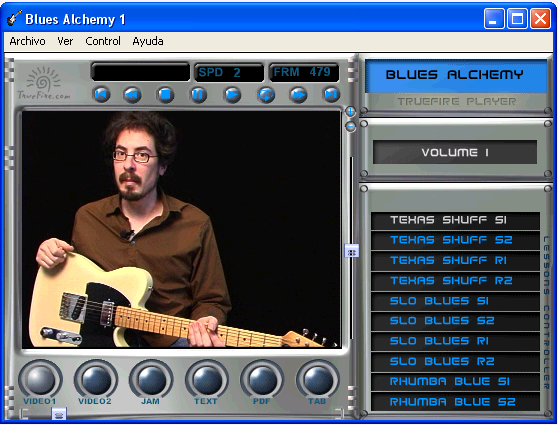The width and height of the screenshot is (558, 425).
Task: Click the VOLUME 1 selector
Action: (455, 152)
